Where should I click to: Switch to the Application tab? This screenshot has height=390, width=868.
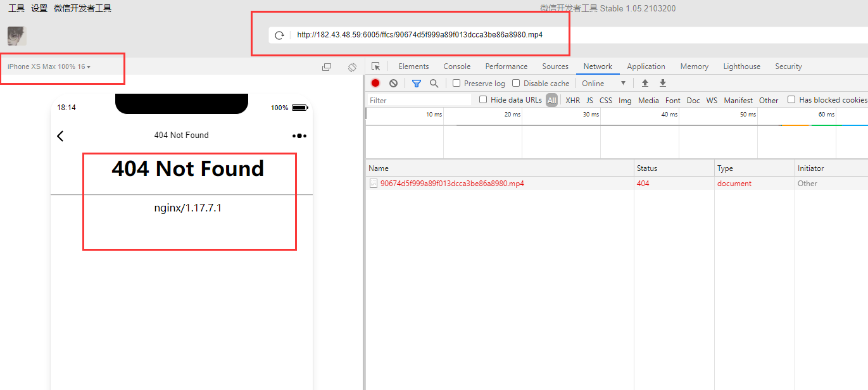[646, 66]
